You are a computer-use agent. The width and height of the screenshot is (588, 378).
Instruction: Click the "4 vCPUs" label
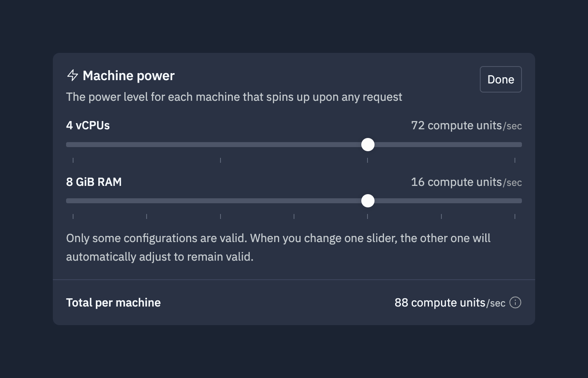pyautogui.click(x=88, y=126)
